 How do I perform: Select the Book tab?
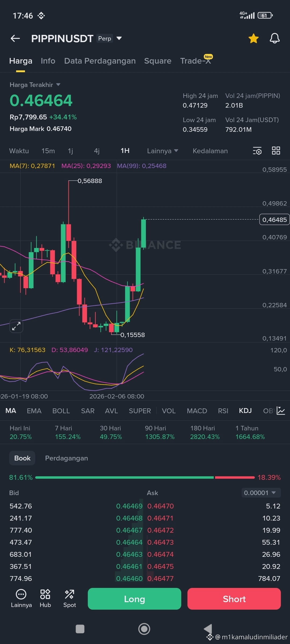pyautogui.click(x=22, y=458)
